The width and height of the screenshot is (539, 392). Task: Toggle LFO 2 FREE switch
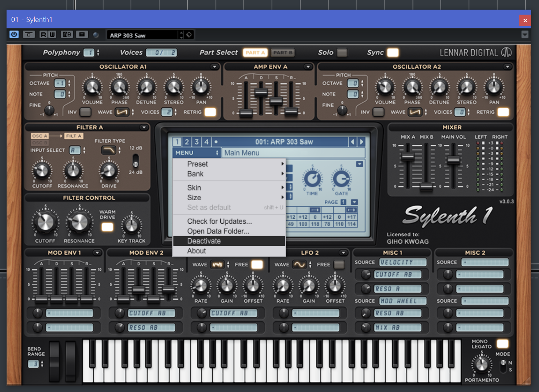339,265
